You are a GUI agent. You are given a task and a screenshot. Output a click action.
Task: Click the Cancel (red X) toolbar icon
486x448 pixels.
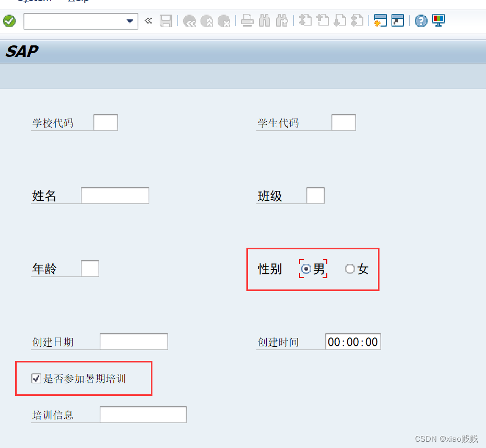[x=223, y=21]
